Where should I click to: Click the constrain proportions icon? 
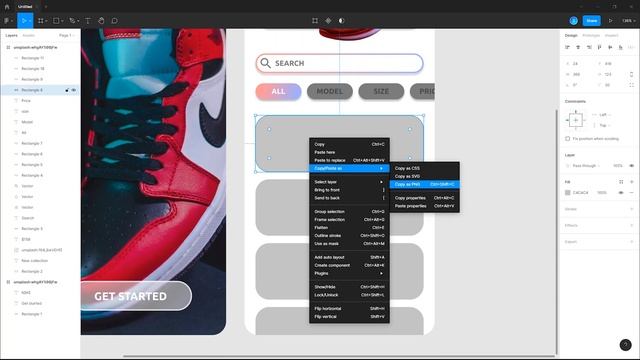pos(631,74)
